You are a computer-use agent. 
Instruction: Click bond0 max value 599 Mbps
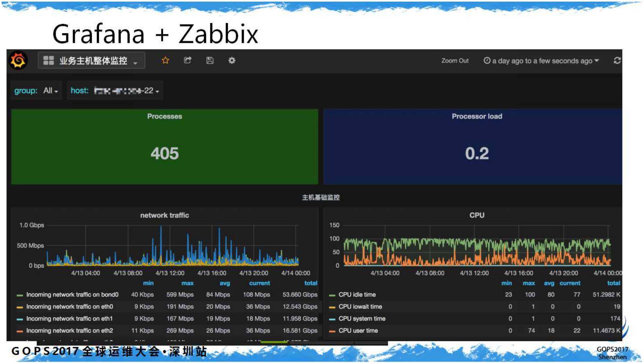180,295
